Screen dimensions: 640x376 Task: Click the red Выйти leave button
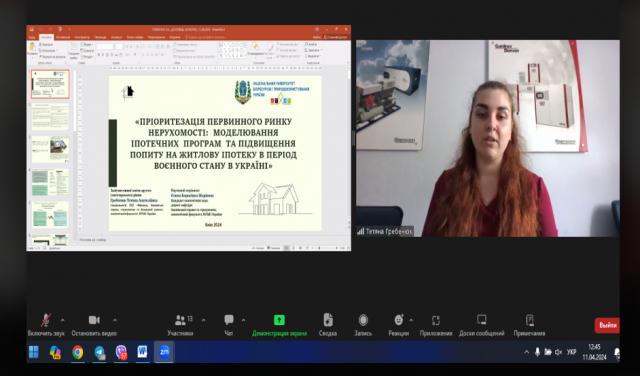click(607, 325)
